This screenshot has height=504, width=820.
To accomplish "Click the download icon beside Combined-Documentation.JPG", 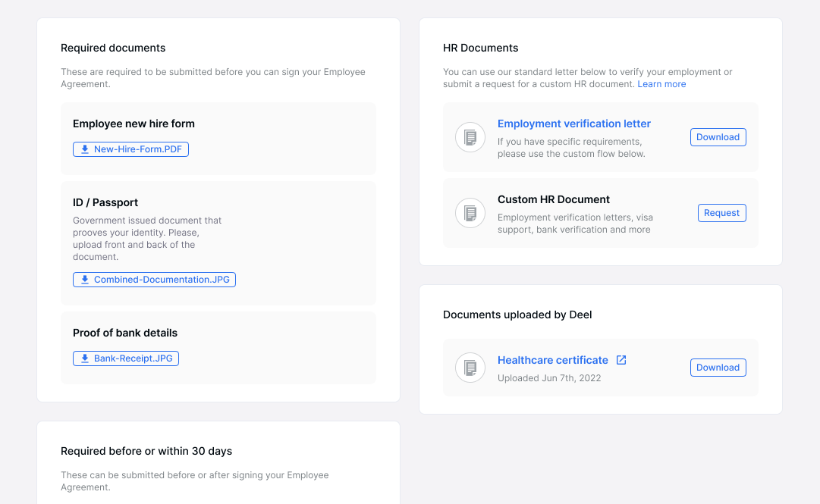I will (84, 280).
